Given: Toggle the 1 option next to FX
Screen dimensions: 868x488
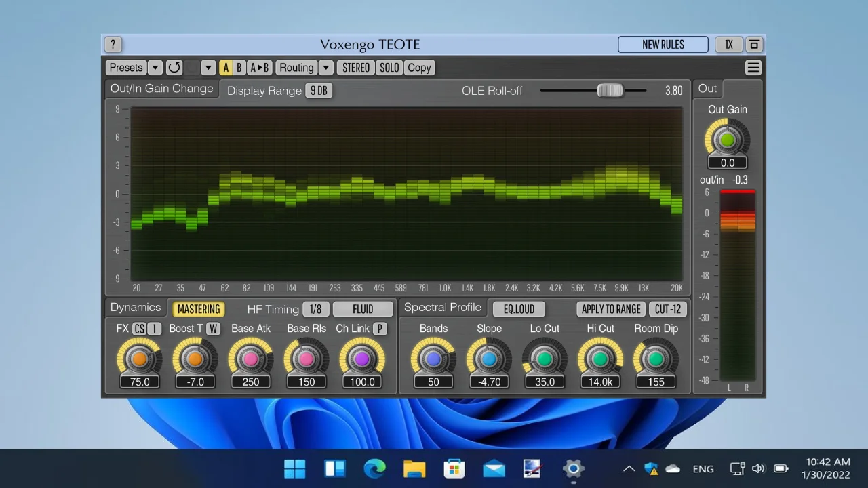Looking at the screenshot, I should coord(155,329).
